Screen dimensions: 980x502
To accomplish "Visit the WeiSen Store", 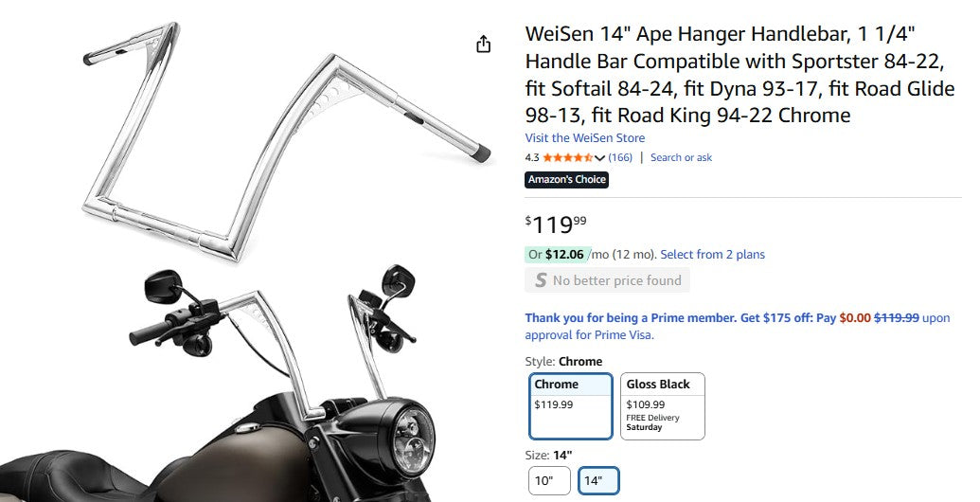I will point(584,138).
